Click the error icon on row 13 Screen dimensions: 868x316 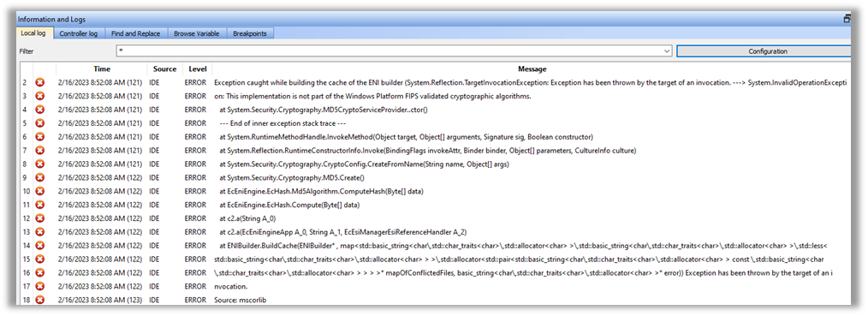coord(40,232)
